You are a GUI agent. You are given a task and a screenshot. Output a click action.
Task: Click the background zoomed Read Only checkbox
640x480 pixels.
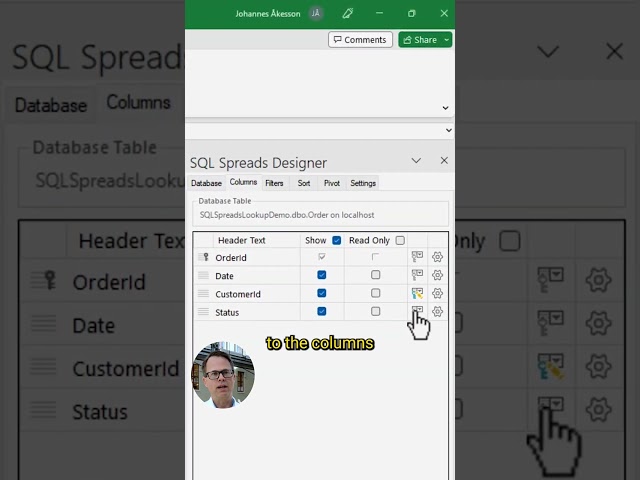tap(510, 241)
